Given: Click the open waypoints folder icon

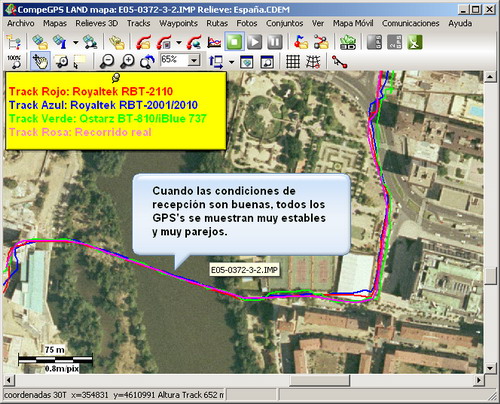Looking at the screenshot, I should 301,42.
